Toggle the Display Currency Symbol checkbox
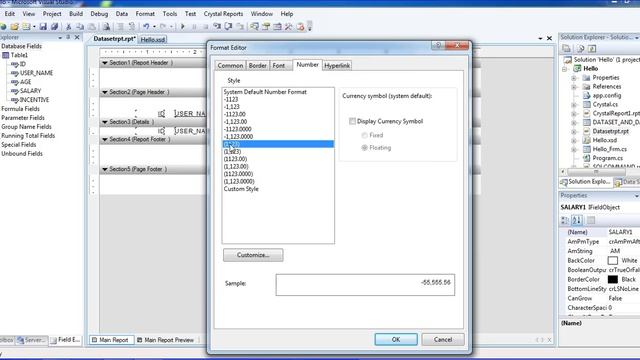Image resolution: width=640 pixels, height=360 pixels. (352, 121)
